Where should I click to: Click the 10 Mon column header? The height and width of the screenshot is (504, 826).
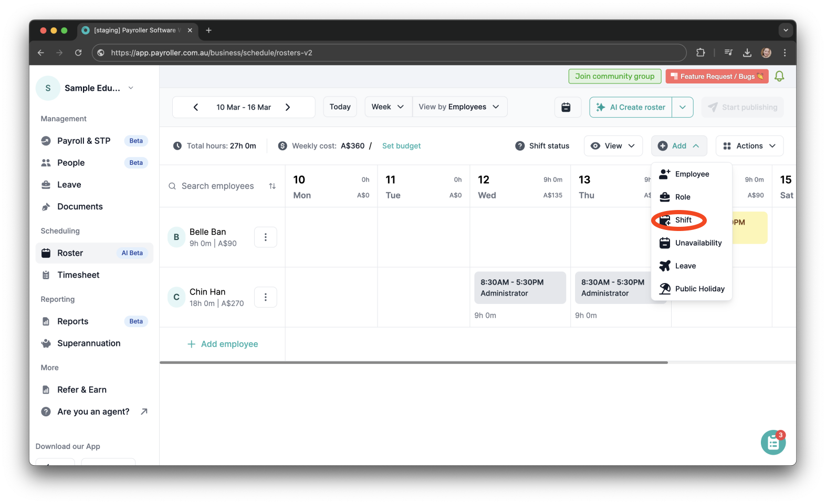pyautogui.click(x=331, y=187)
